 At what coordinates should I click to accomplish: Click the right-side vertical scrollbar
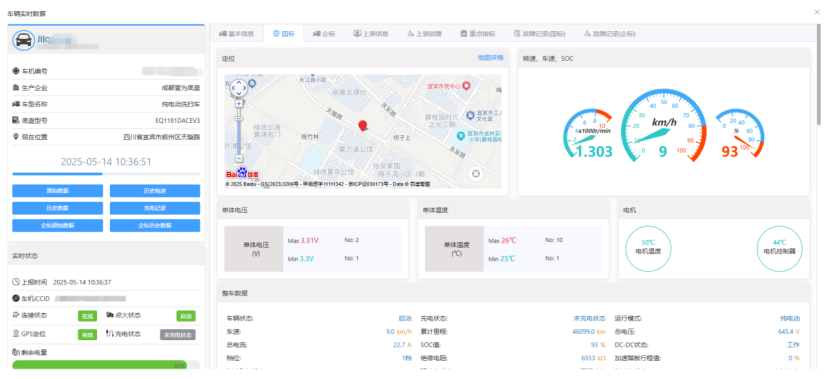[819, 74]
